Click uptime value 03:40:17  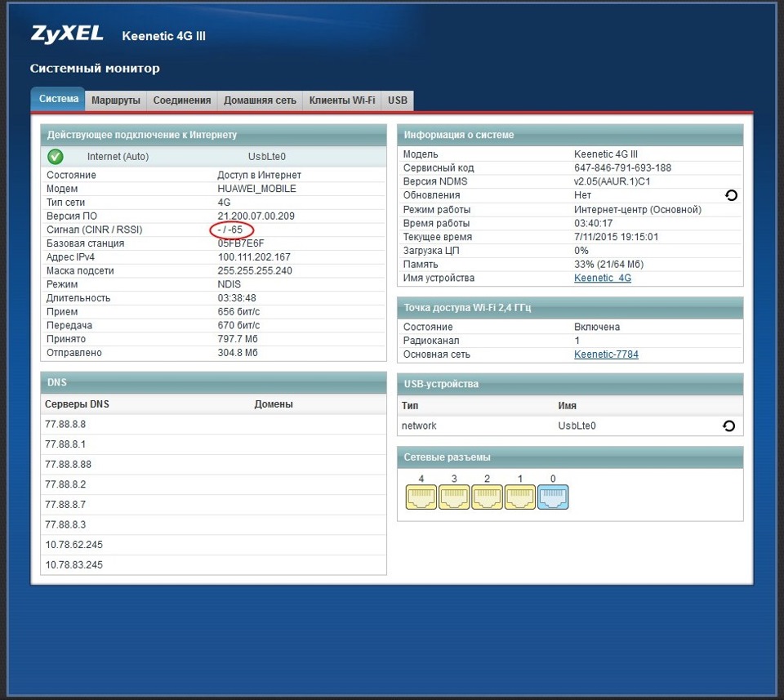click(x=593, y=223)
